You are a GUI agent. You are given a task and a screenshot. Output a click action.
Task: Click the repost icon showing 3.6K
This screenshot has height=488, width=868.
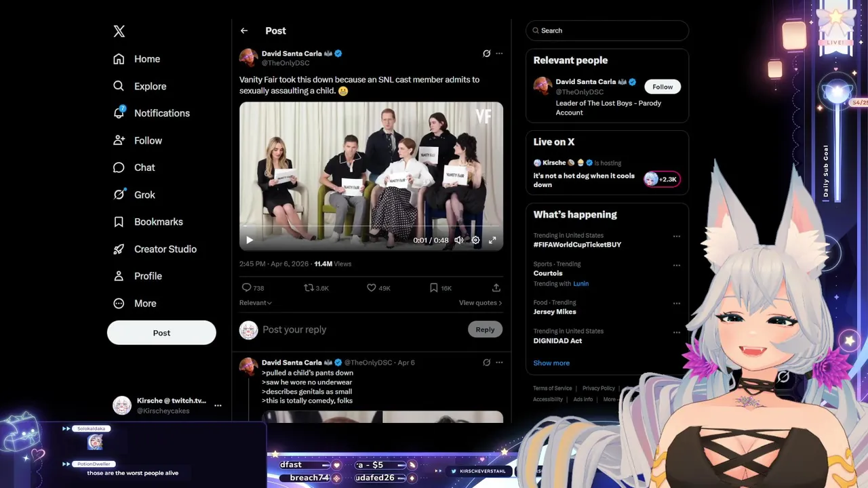(316, 288)
